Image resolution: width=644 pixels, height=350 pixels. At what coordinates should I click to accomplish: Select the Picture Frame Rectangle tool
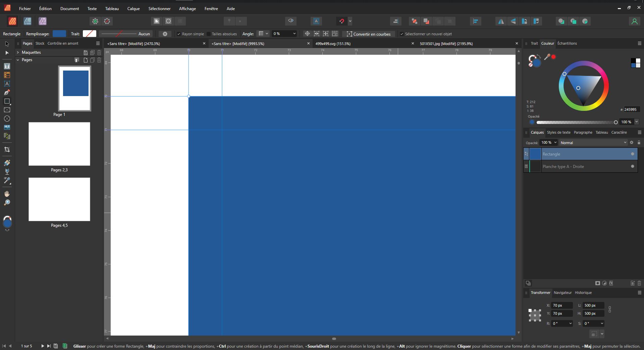[x=7, y=110]
